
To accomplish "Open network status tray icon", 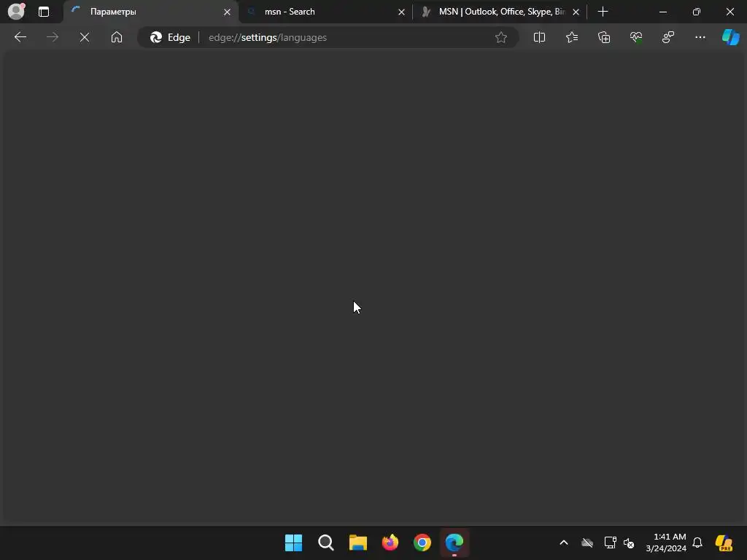I will click(x=611, y=542).
